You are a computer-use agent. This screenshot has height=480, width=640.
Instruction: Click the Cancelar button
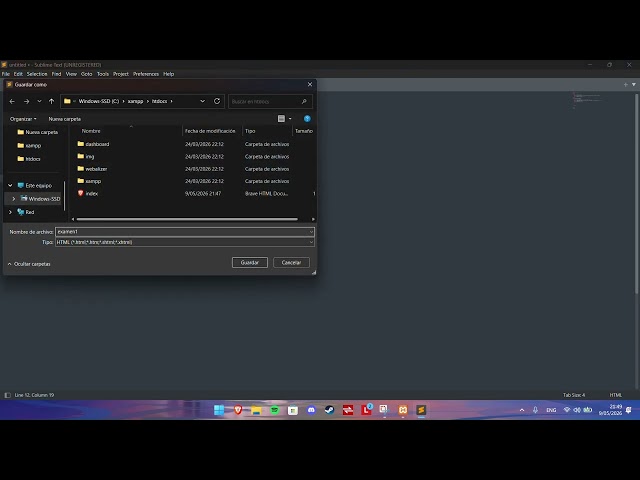coord(291,262)
